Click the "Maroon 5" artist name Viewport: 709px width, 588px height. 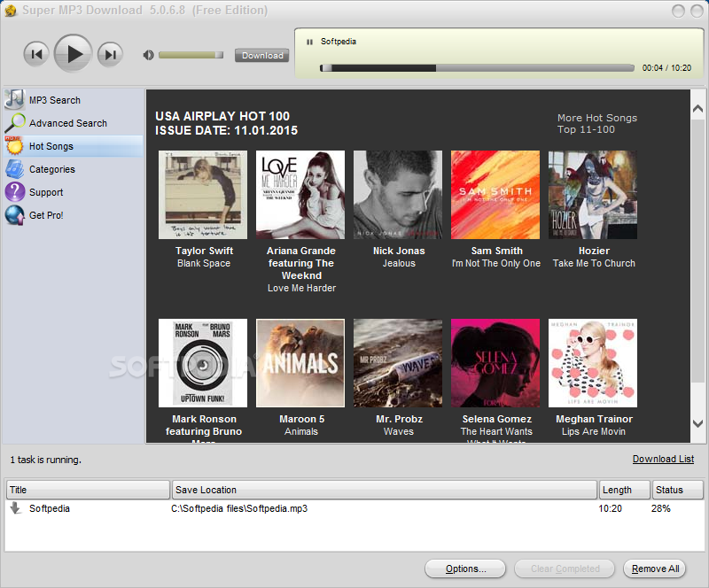(x=301, y=419)
